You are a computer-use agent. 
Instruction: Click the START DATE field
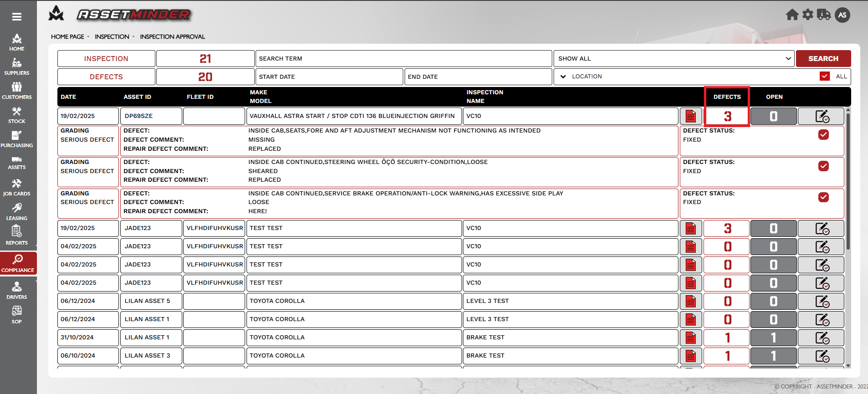coord(329,77)
